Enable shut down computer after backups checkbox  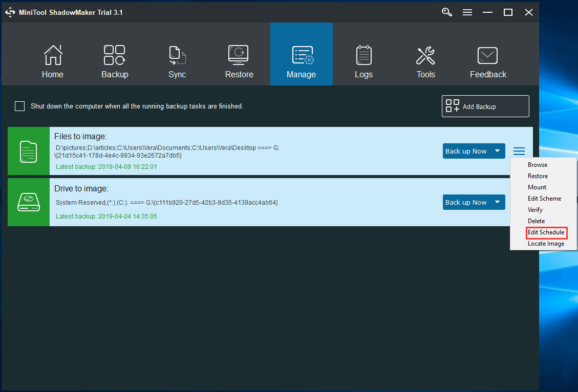pos(19,106)
